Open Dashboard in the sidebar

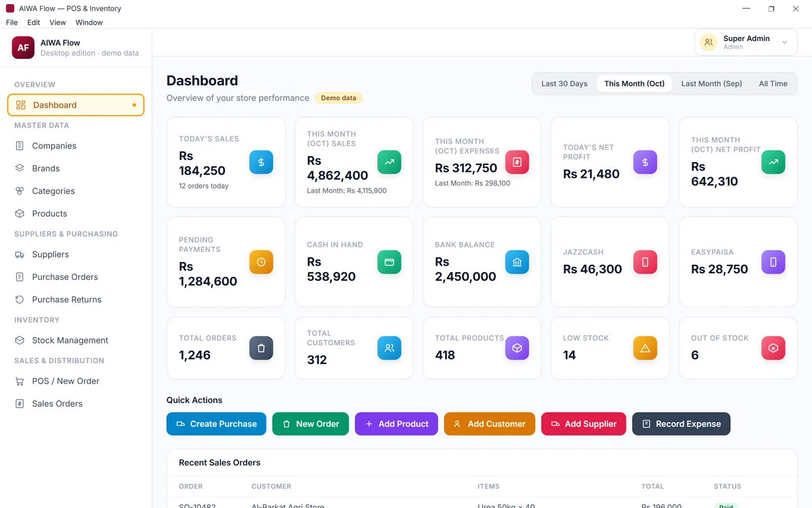click(76, 105)
